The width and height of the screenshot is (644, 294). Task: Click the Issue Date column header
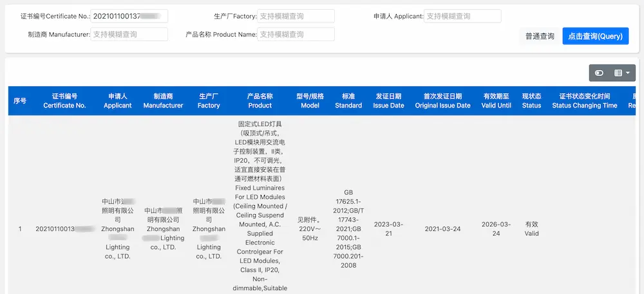388,100
